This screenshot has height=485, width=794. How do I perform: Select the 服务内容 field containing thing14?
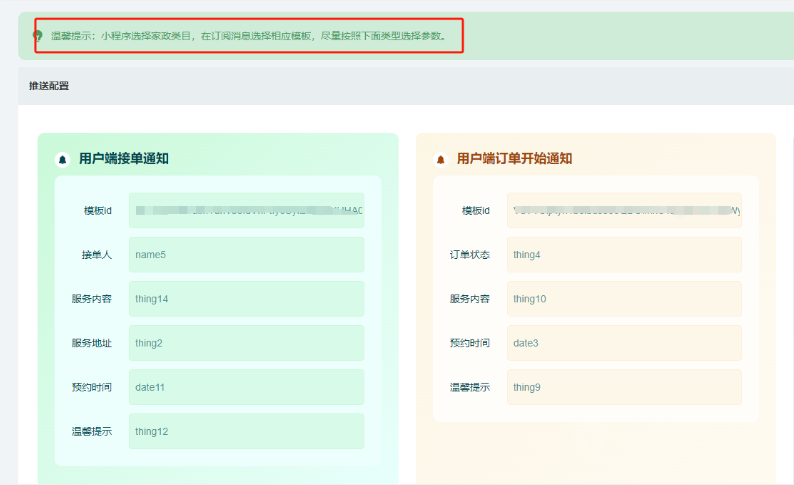246,299
